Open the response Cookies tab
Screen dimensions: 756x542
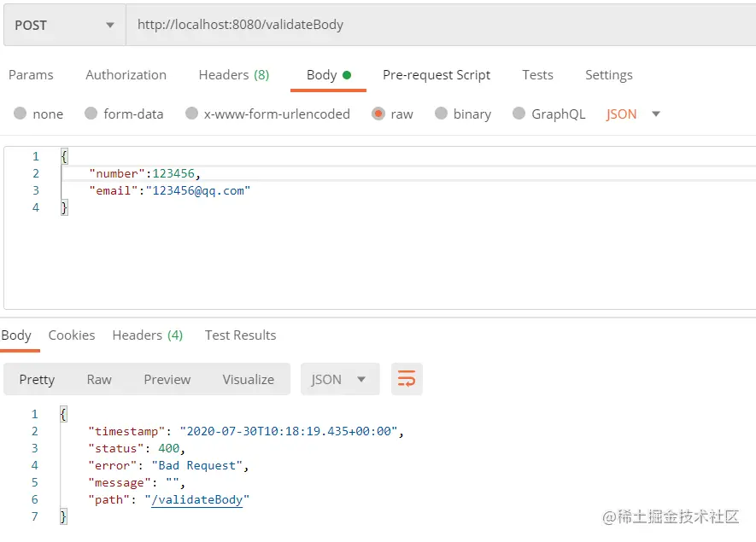(72, 335)
